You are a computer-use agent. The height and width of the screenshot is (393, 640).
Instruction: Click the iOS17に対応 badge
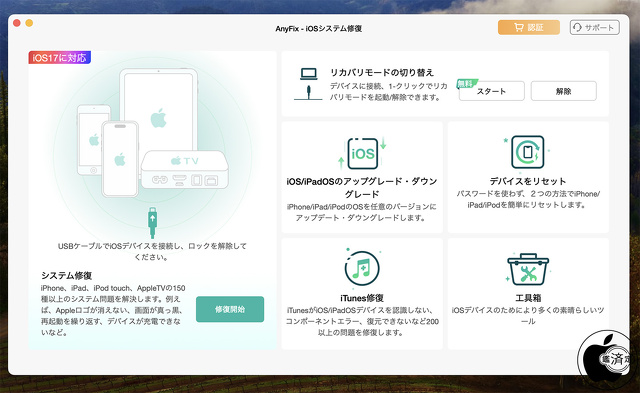(x=60, y=58)
